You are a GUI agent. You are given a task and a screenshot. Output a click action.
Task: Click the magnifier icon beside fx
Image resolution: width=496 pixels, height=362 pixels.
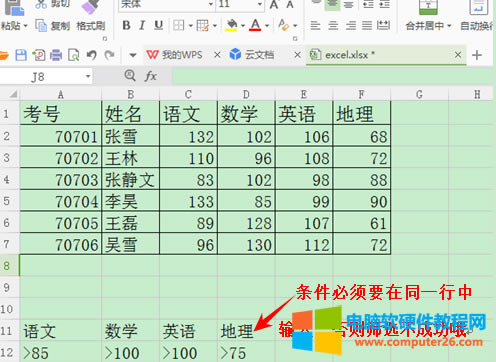130,76
